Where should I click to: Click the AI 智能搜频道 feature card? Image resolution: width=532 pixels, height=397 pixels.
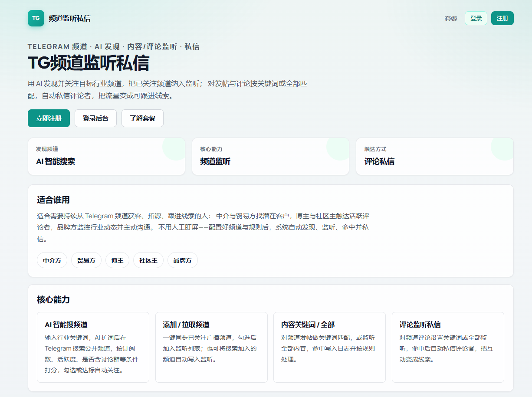coord(93,347)
